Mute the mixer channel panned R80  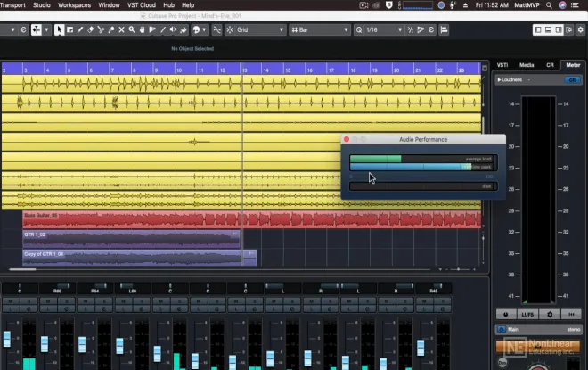pyautogui.click(x=48, y=301)
